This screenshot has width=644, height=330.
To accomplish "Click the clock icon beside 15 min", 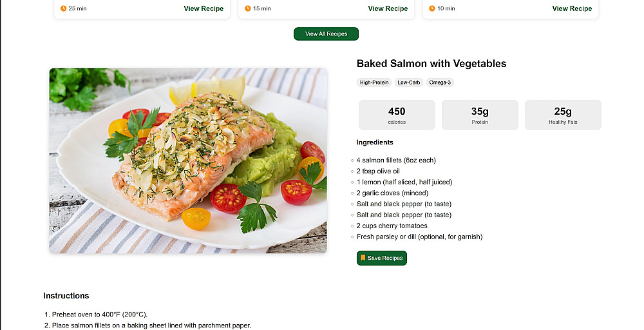I will point(247,8).
